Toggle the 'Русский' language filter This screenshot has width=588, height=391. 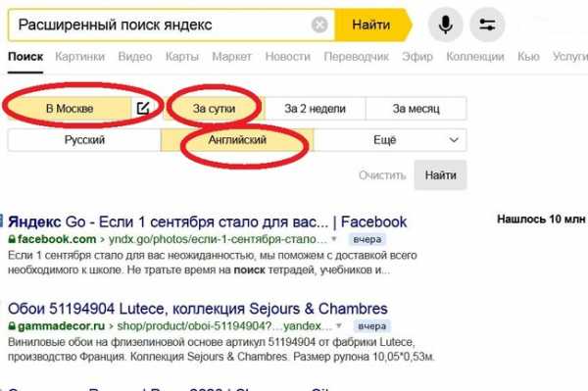84,140
